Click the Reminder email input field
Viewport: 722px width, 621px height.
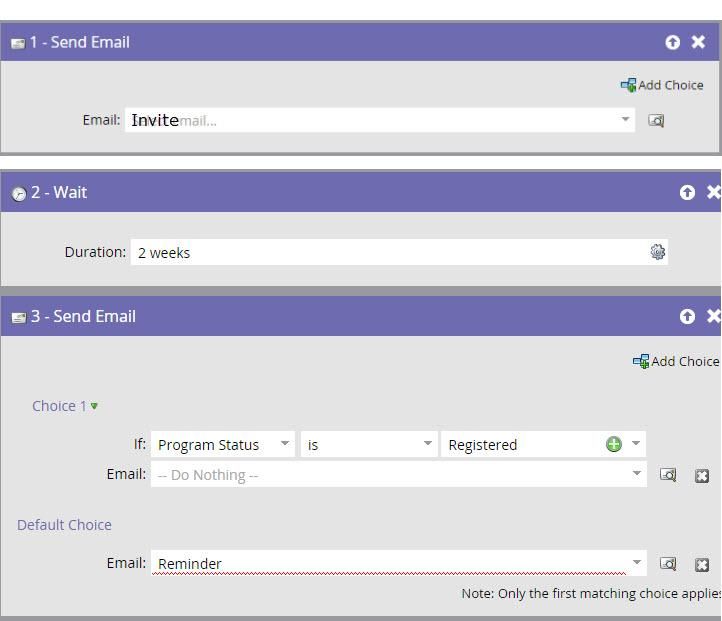[390, 563]
